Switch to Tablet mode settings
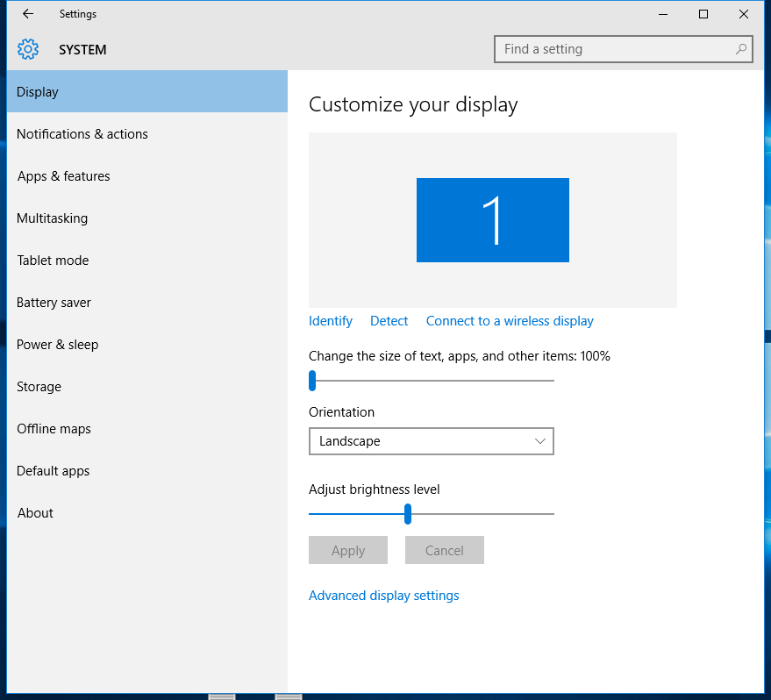771x700 pixels. click(x=53, y=261)
